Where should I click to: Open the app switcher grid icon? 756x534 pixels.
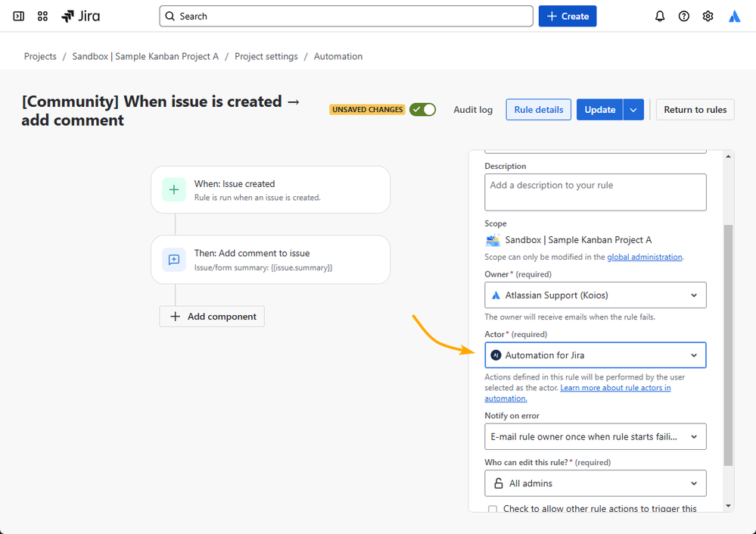point(42,17)
